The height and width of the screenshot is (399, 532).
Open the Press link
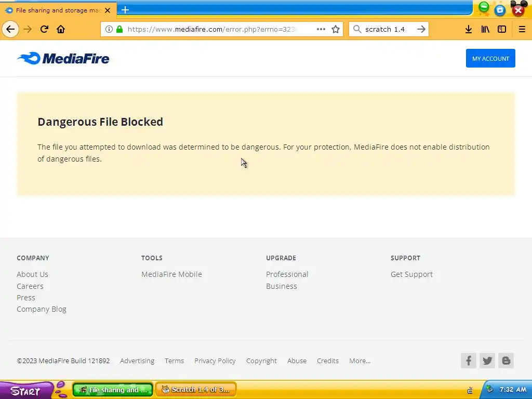click(x=26, y=298)
